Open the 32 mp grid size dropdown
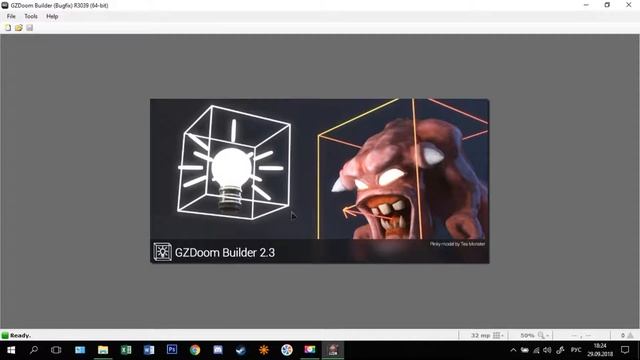This screenshot has width=640, height=360. pyautogui.click(x=487, y=336)
